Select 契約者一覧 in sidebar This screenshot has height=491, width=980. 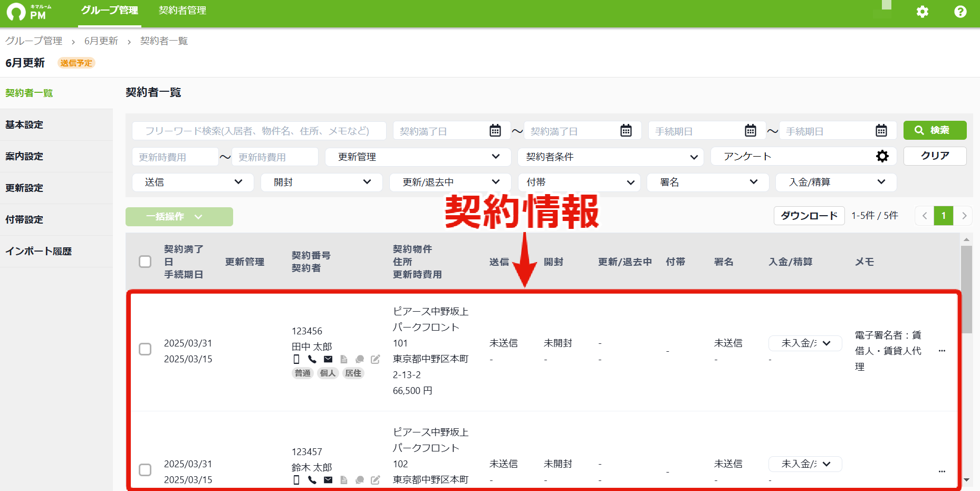[56, 93]
